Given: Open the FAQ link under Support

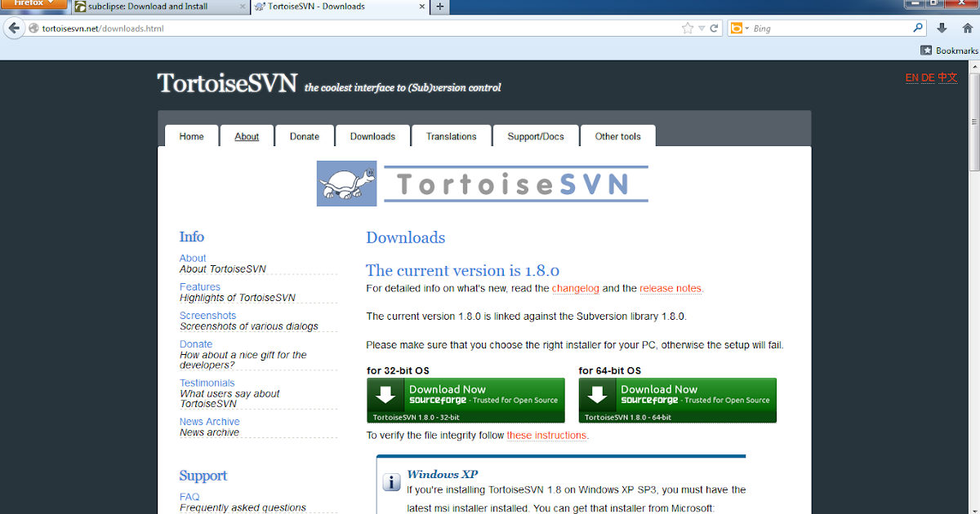Looking at the screenshot, I should (x=189, y=497).
